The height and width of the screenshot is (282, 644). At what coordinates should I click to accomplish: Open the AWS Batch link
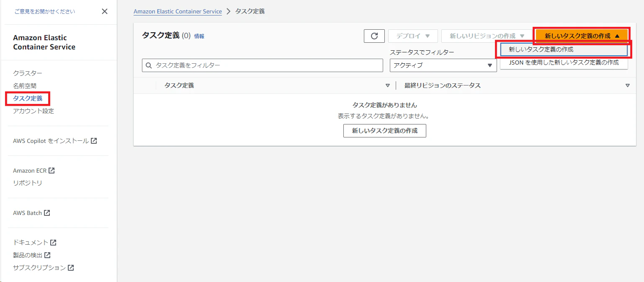point(28,213)
